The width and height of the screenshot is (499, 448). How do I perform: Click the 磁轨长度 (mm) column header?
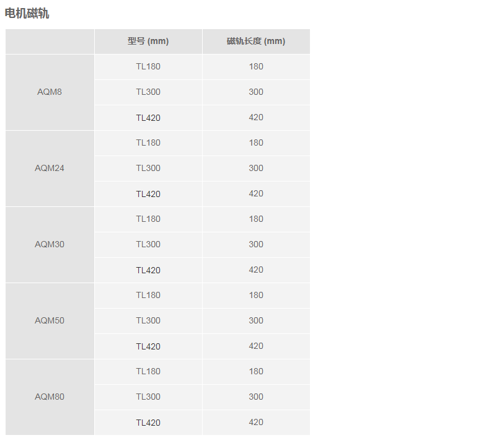coord(256,42)
